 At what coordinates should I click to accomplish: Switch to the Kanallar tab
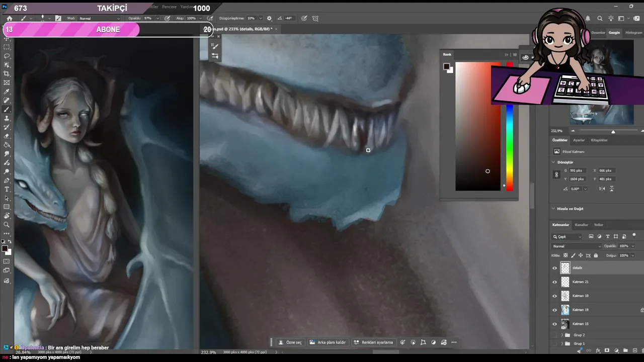pyautogui.click(x=582, y=225)
